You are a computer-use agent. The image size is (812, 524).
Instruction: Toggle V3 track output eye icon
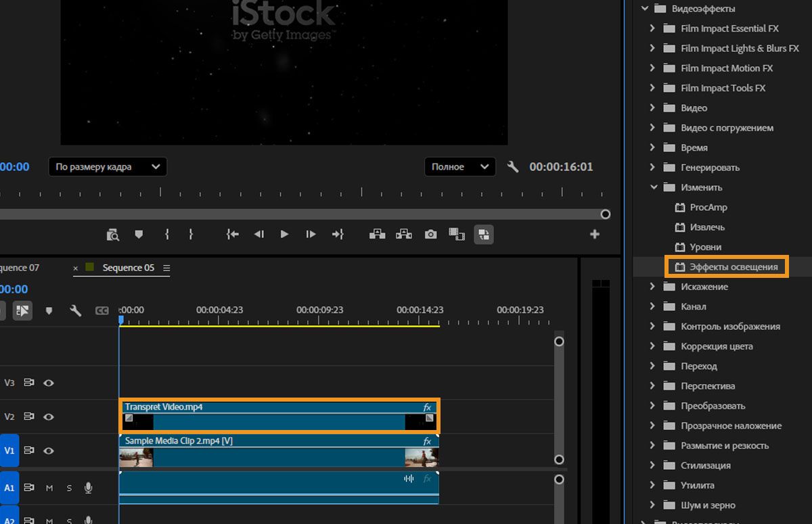pos(49,383)
